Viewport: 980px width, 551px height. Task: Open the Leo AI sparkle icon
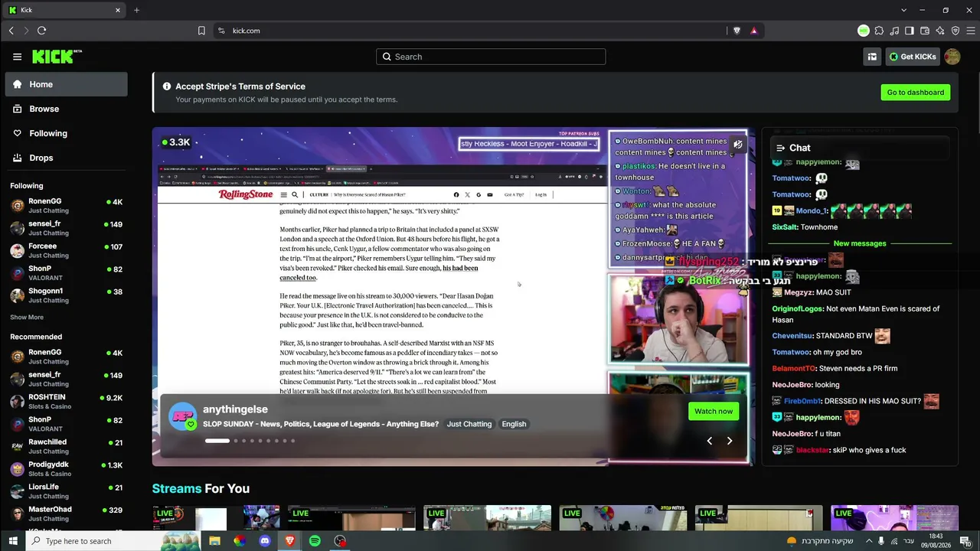[x=940, y=31]
